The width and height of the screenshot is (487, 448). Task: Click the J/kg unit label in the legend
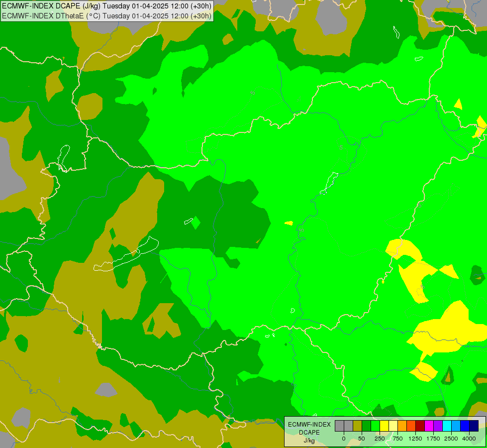point(309,441)
